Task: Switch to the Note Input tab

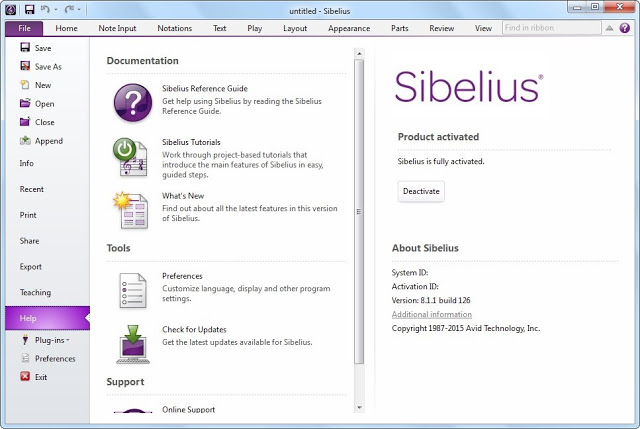Action: coord(117,28)
